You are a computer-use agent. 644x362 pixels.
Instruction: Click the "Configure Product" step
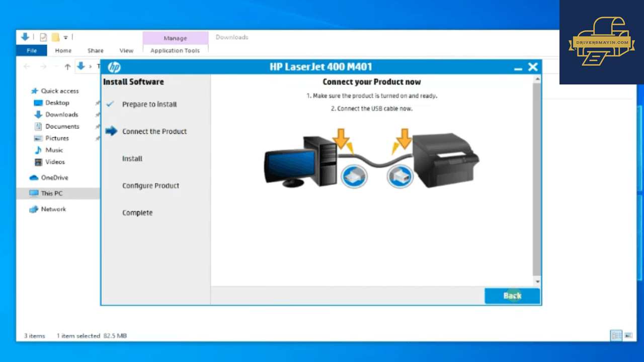point(151,186)
